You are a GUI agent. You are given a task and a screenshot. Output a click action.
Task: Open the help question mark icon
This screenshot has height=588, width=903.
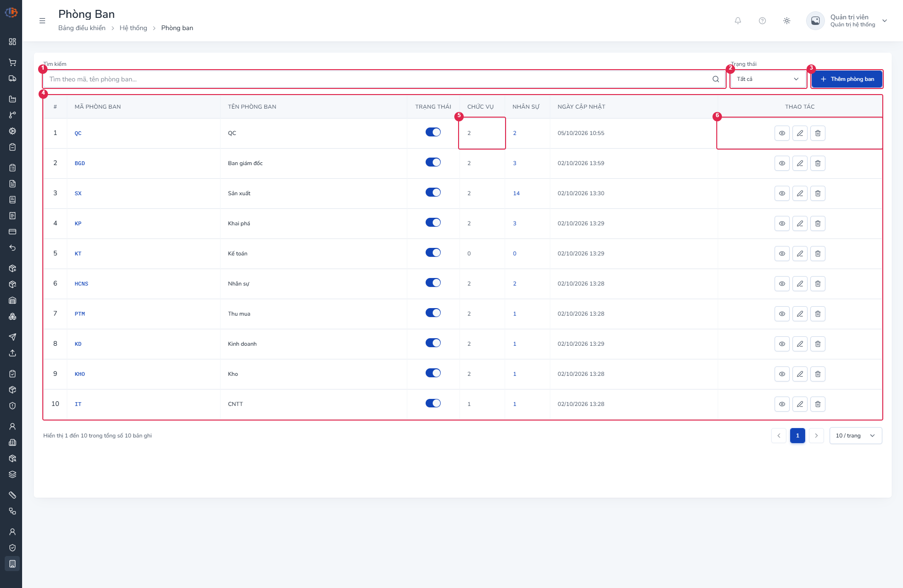762,21
